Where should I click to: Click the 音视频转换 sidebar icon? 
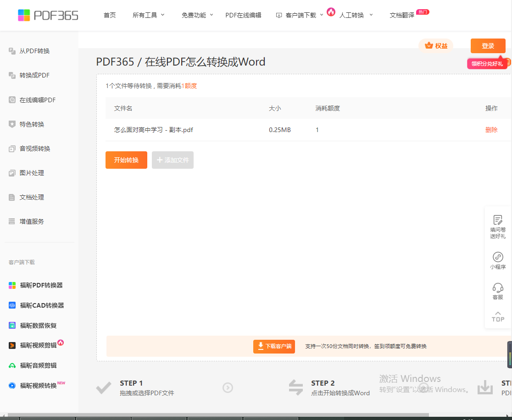[12, 149]
